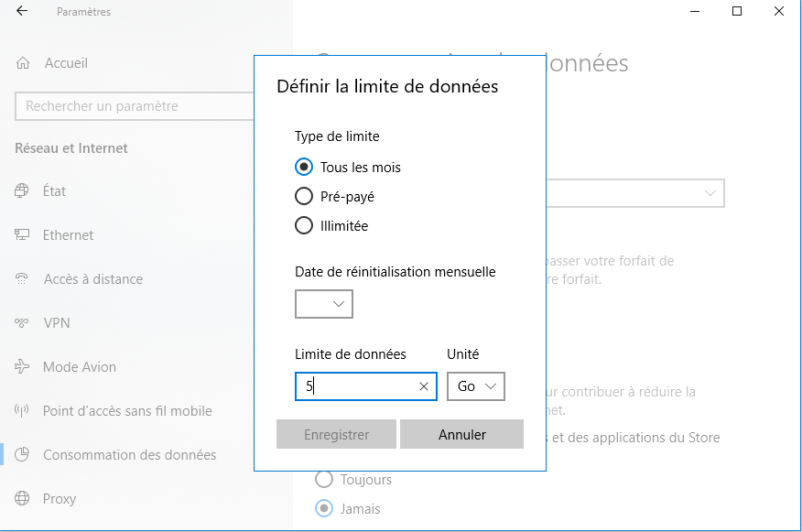802x532 pixels.
Task: Open Consommation des données section
Action: tap(129, 455)
